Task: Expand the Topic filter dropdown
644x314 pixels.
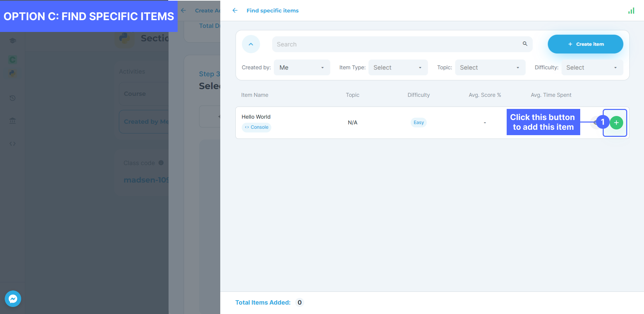Action: click(x=490, y=68)
